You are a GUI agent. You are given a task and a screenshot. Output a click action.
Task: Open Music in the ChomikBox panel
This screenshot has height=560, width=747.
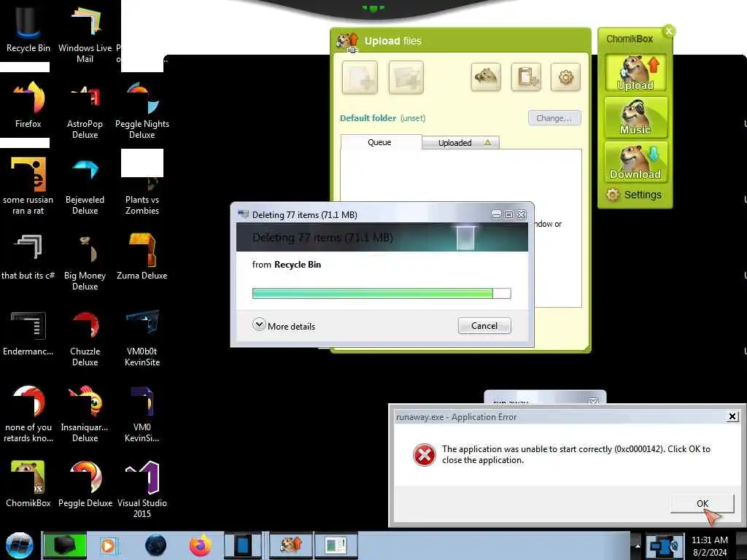click(x=635, y=117)
